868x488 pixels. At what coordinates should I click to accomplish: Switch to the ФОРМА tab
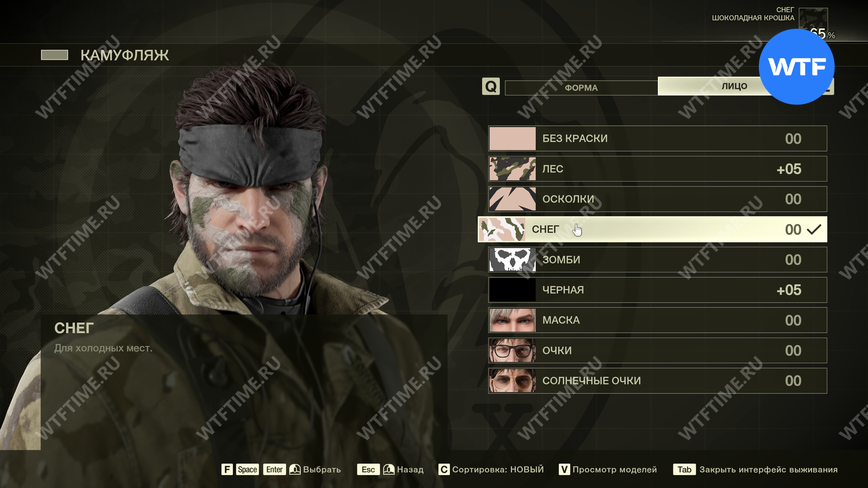click(581, 88)
